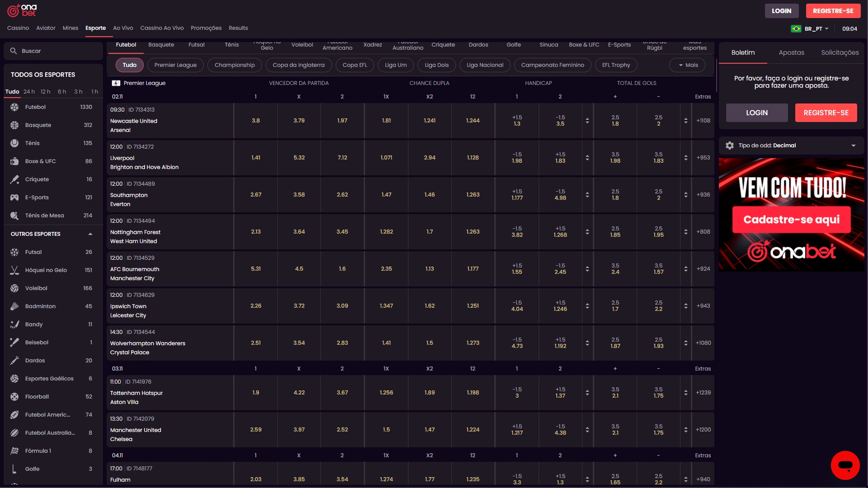
Task: Switch to the Apostas tab
Action: (x=791, y=52)
